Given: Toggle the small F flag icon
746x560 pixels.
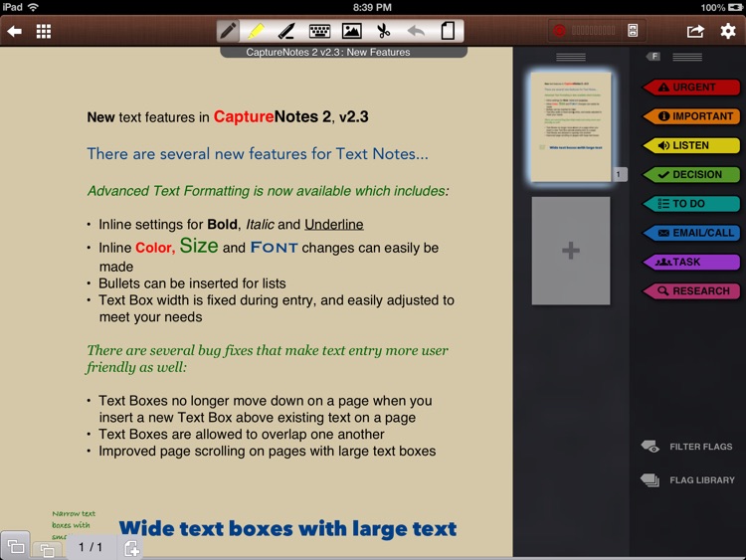Looking at the screenshot, I should [x=653, y=57].
